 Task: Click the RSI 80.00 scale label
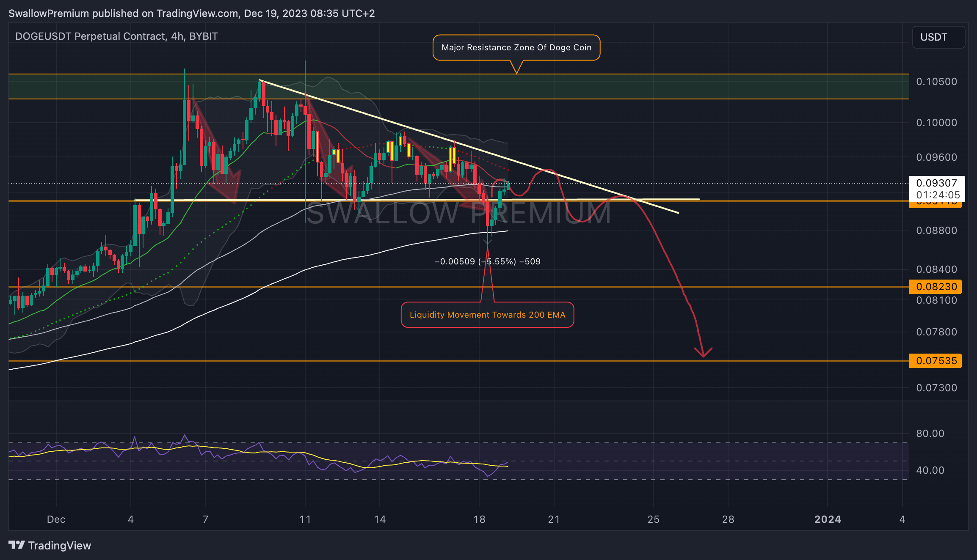click(930, 434)
